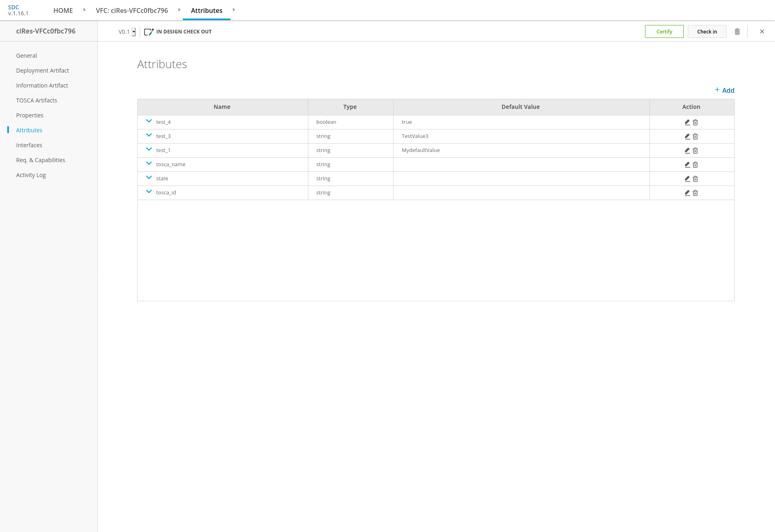Delete the test_3 attribute with trash icon
The width and height of the screenshot is (775, 532).
pyautogui.click(x=695, y=136)
